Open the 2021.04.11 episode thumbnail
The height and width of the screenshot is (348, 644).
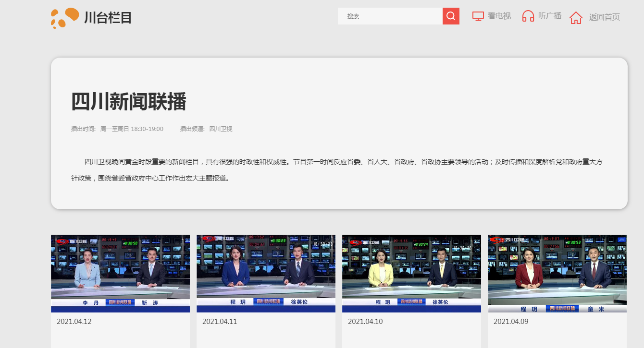[x=266, y=274]
